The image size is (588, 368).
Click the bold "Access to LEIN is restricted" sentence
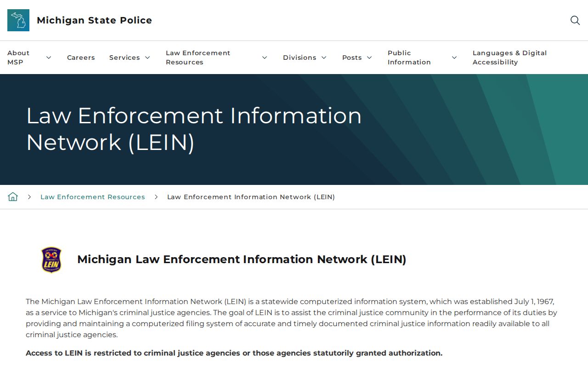point(234,353)
